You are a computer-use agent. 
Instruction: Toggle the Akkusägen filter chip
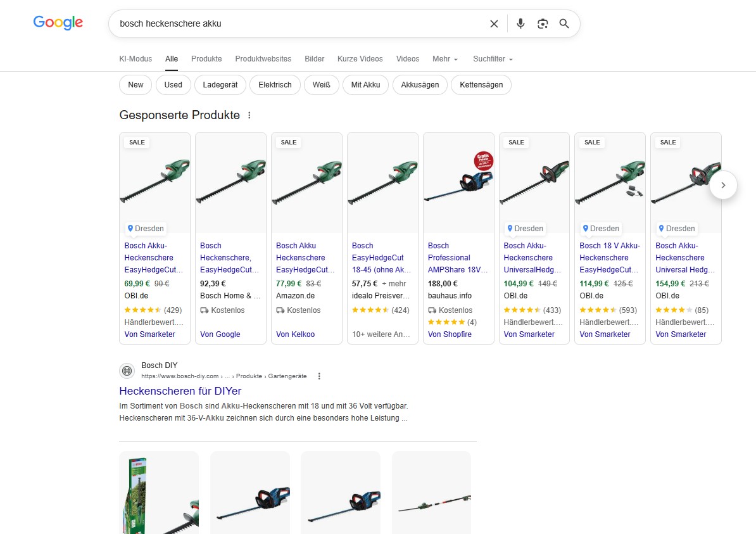420,85
